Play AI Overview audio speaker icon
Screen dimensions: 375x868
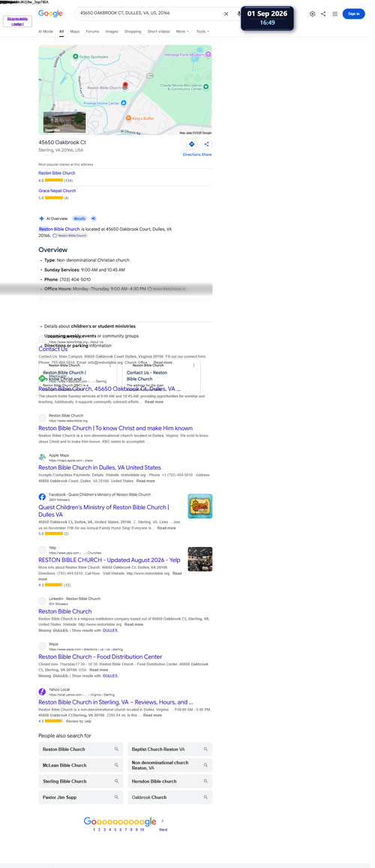[x=94, y=218]
